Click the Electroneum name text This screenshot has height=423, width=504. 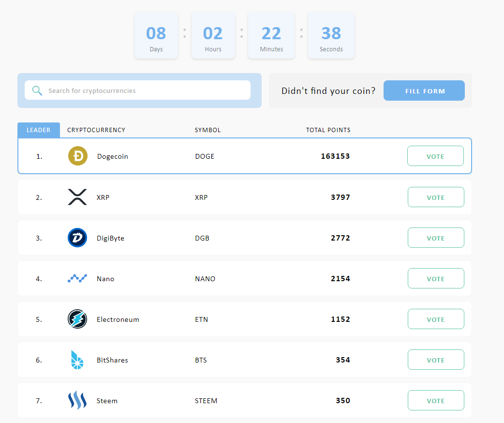118,319
